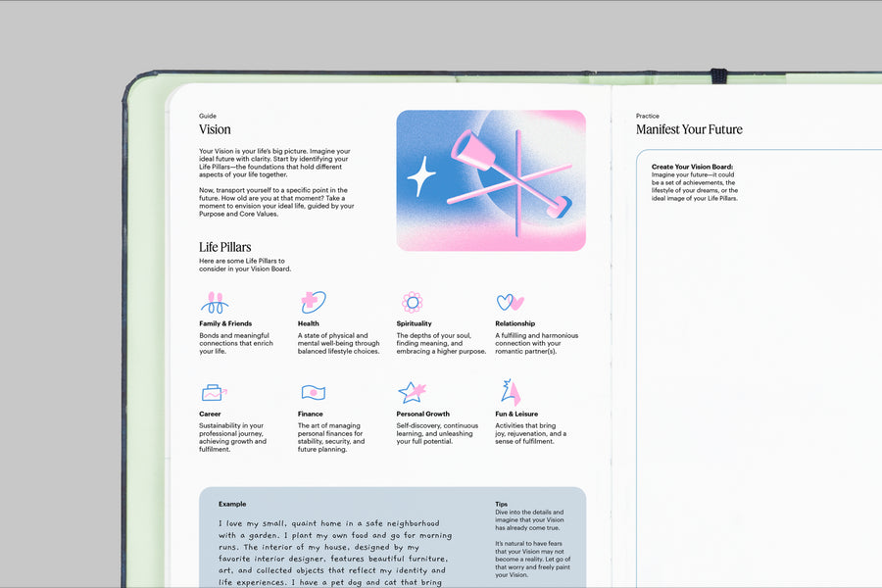This screenshot has width=882, height=588.
Task: Select the Practice label on right page
Action: coord(647,116)
